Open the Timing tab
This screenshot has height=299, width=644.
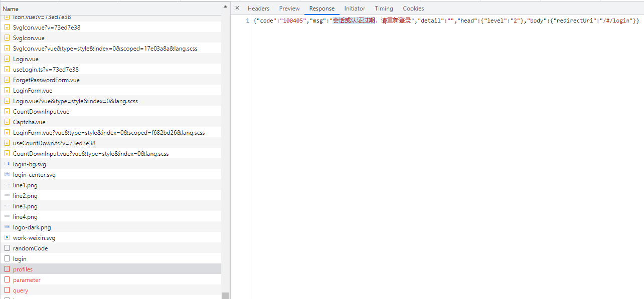[x=384, y=9]
